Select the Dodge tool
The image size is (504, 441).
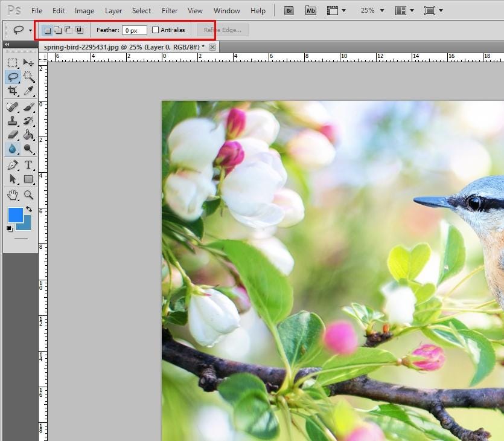click(x=28, y=149)
